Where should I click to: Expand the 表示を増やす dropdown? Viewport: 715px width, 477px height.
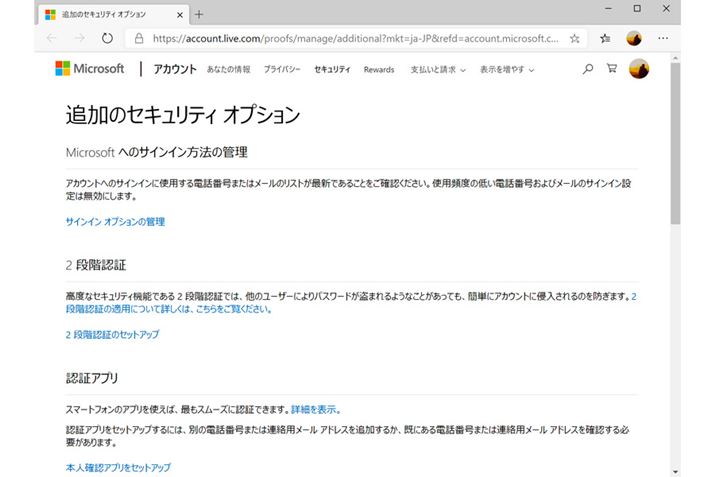(x=506, y=70)
